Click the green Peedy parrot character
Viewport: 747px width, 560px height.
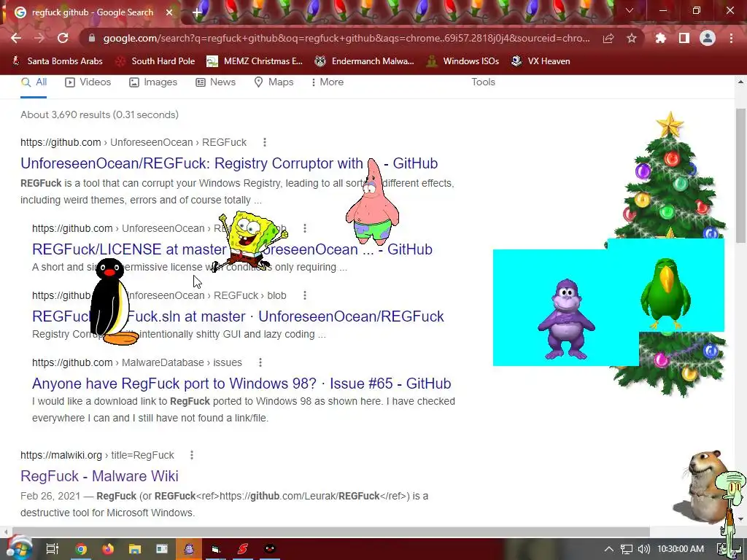click(x=665, y=294)
